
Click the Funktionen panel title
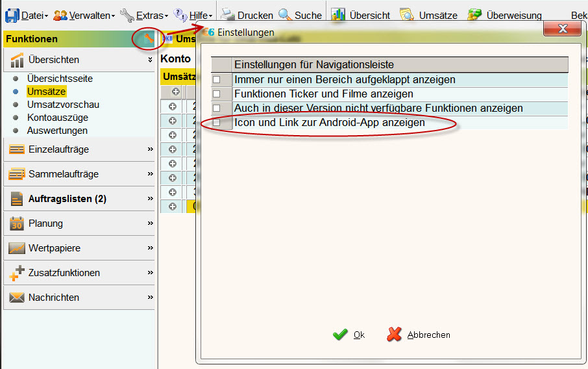coord(32,39)
